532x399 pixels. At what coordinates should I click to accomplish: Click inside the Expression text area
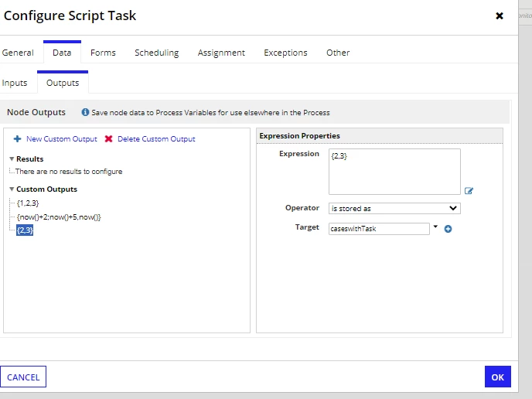click(x=394, y=172)
